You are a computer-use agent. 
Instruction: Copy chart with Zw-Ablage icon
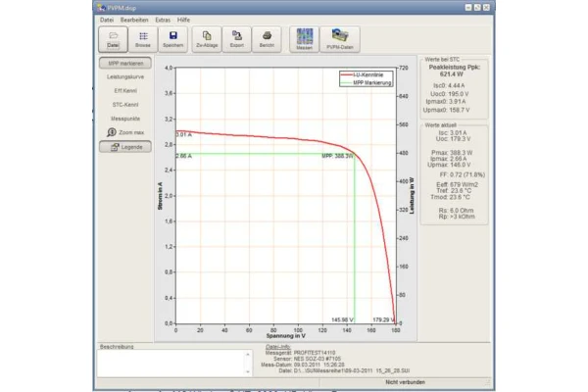pos(206,39)
